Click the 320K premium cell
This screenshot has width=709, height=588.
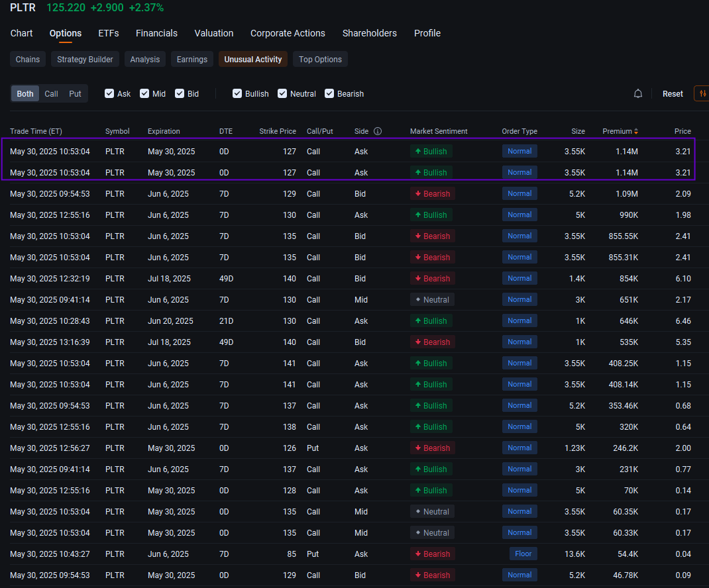(x=629, y=426)
